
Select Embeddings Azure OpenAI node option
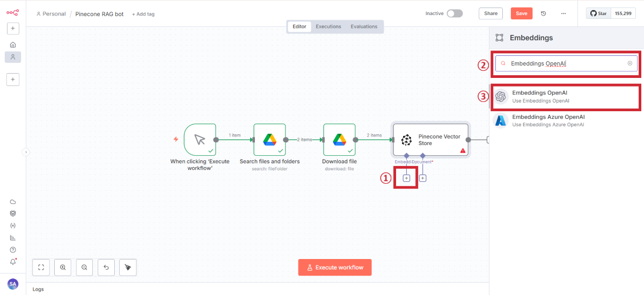(547, 120)
